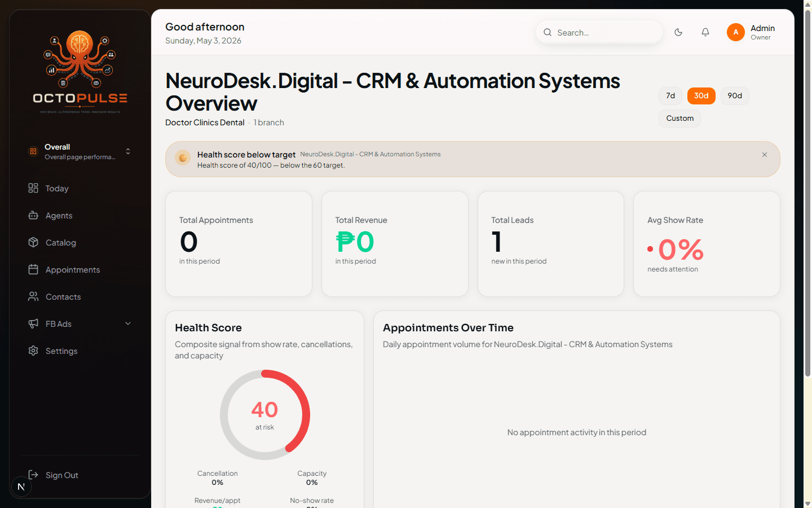Dismiss the health score alert banner

point(764,155)
